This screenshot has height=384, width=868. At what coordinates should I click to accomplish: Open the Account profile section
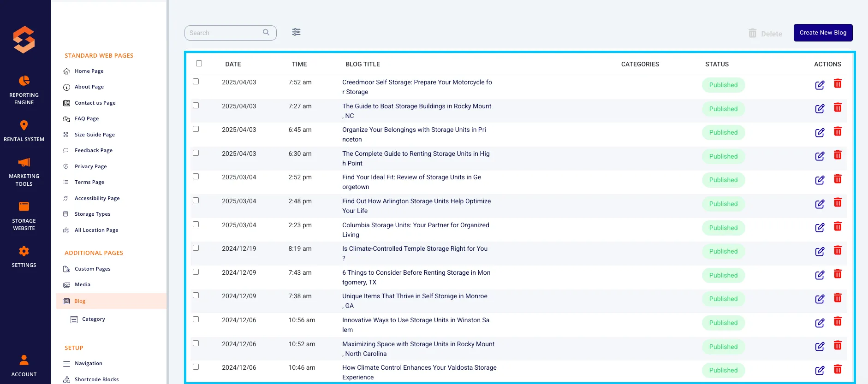pos(24,366)
